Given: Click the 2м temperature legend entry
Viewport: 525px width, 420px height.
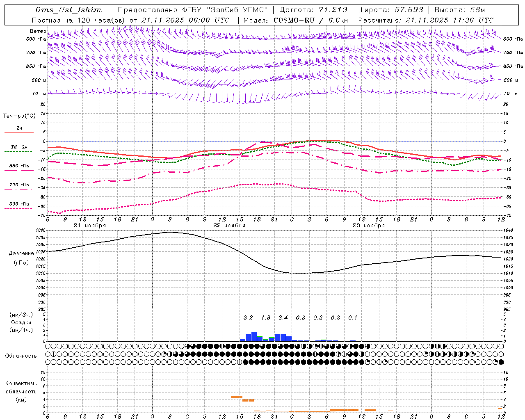Looking at the screenshot, I should coord(19,128).
